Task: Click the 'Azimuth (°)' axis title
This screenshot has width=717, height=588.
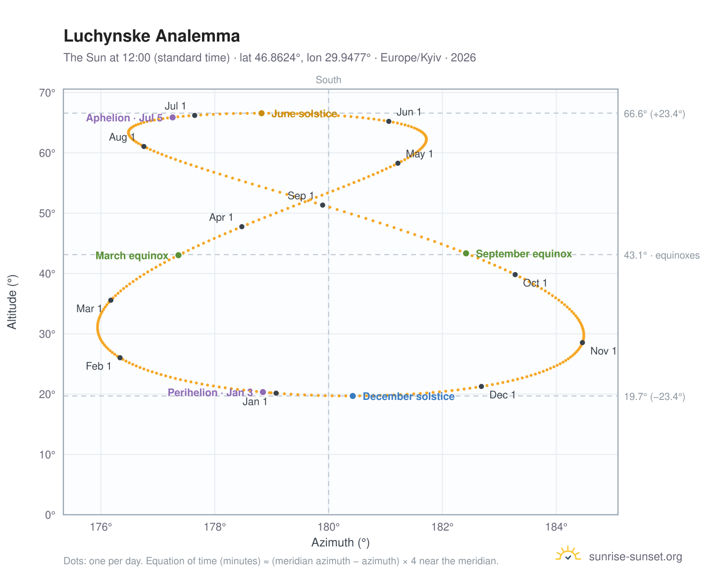Action: [x=341, y=543]
